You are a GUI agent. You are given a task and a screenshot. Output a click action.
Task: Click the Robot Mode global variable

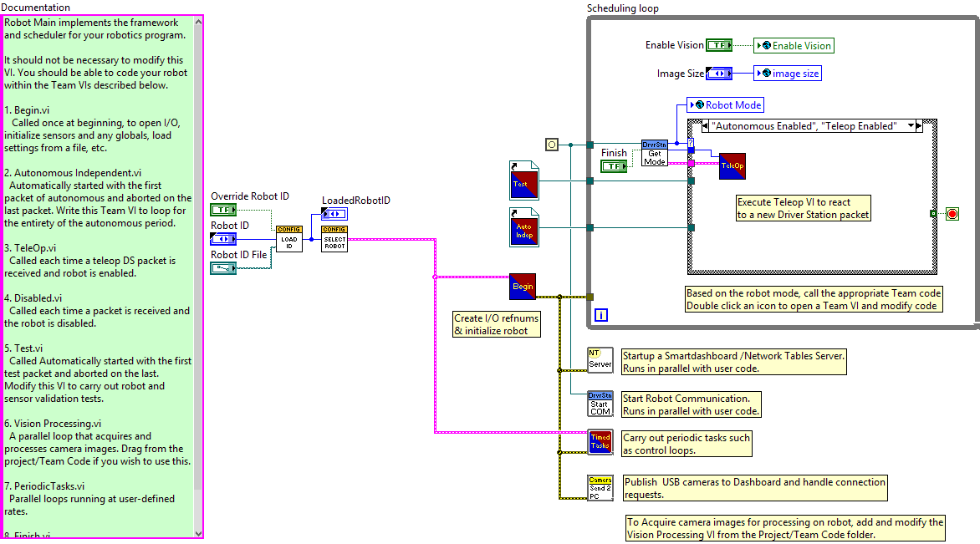(725, 105)
